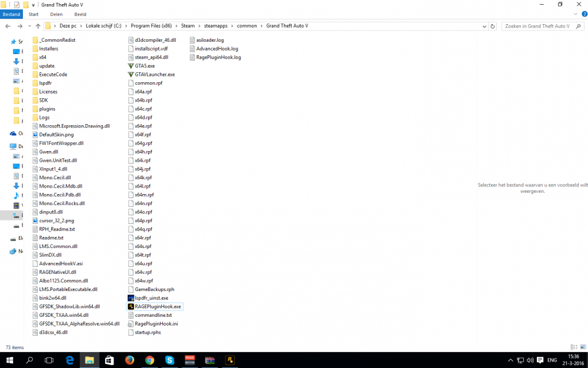The image size is (588, 368).
Task: Select the GTA5.exe application icon
Action: click(131, 66)
